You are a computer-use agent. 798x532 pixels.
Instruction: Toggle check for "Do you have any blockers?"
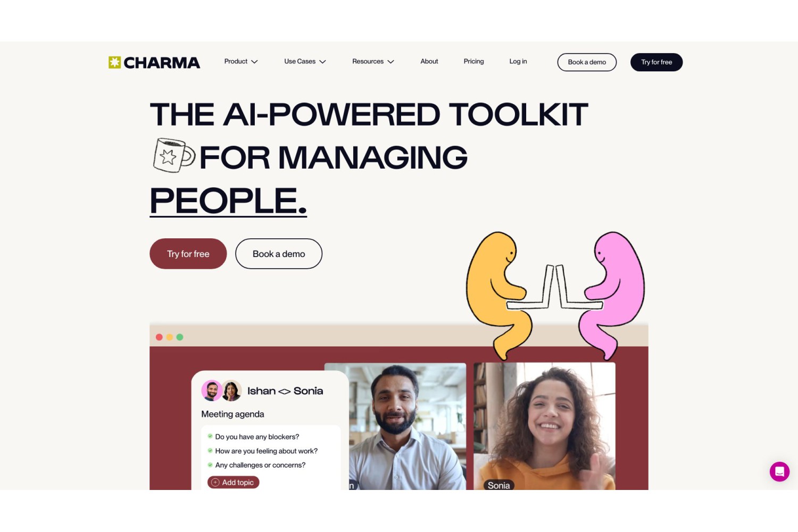click(x=210, y=436)
